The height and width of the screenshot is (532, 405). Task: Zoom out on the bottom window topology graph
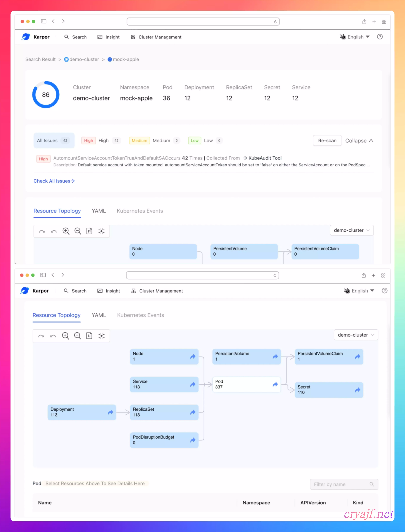(77, 336)
